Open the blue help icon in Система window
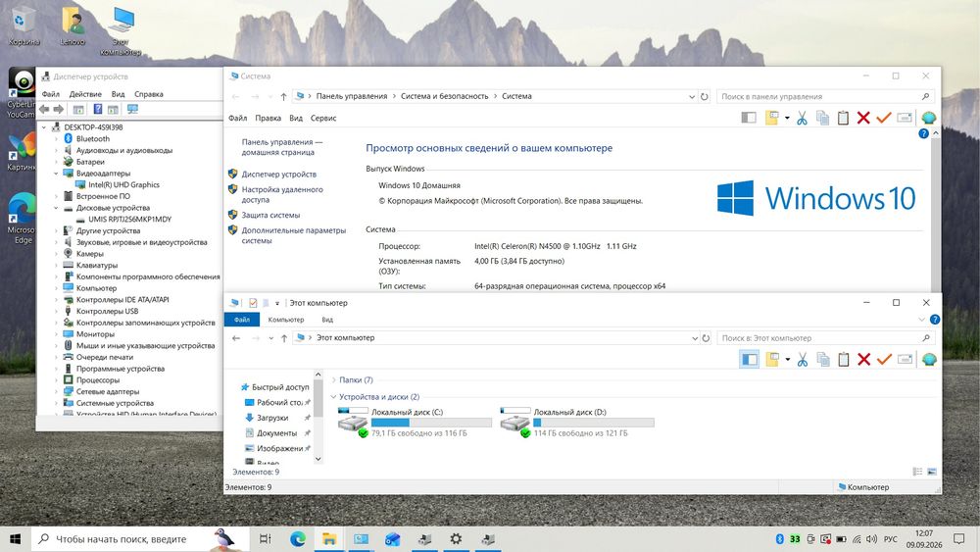 (x=923, y=133)
